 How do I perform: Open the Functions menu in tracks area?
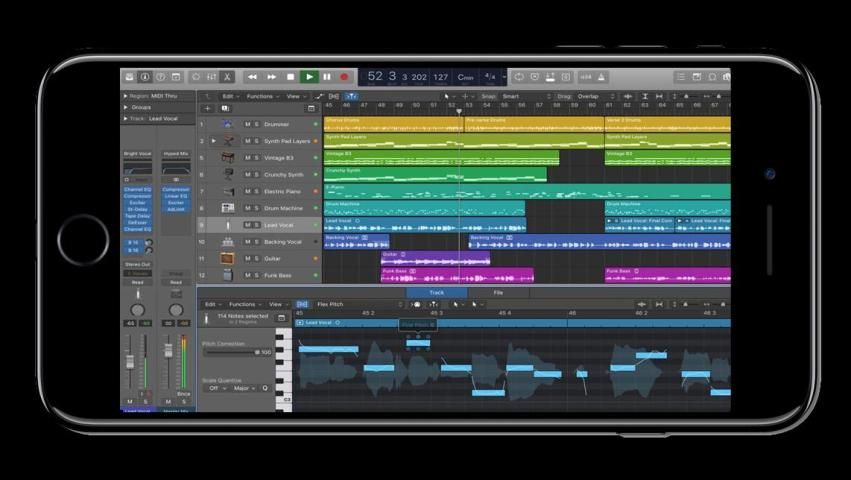262,97
